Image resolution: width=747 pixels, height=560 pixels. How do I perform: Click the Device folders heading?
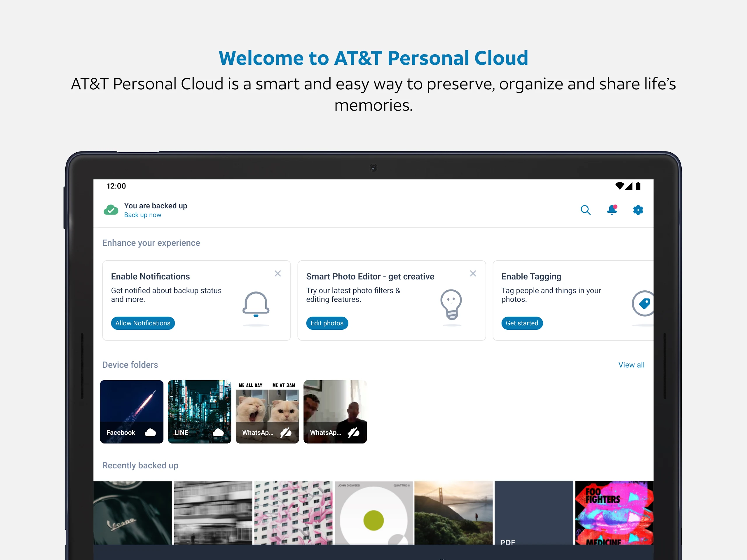tap(130, 365)
